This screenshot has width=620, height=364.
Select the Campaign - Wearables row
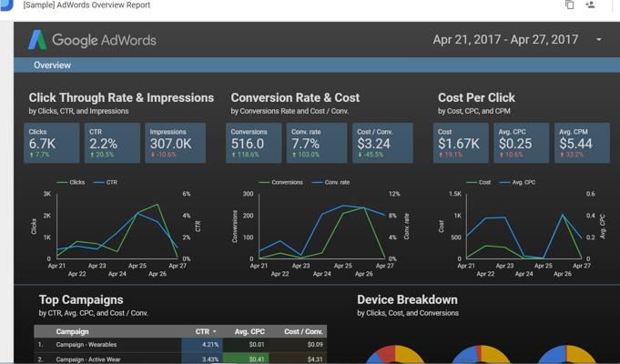pyautogui.click(x=180, y=345)
